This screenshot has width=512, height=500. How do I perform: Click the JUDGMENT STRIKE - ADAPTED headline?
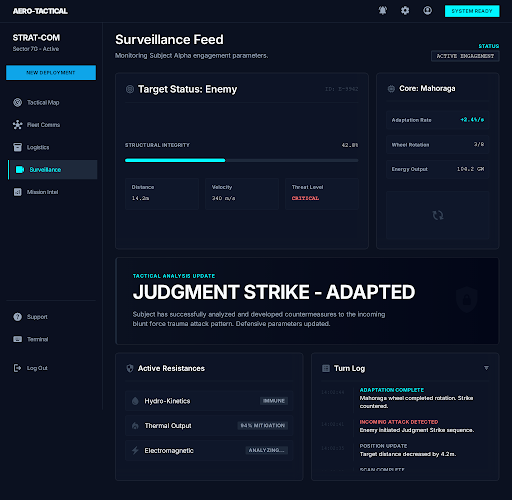point(274,292)
